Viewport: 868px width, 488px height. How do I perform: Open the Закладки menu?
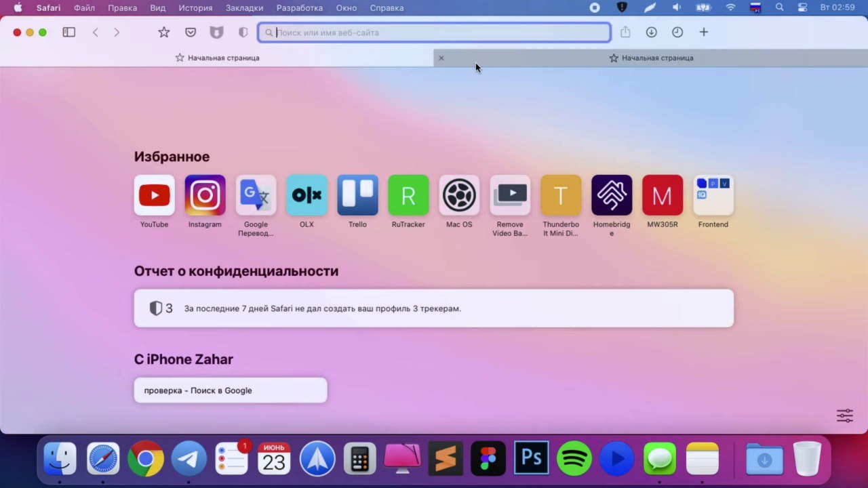244,8
